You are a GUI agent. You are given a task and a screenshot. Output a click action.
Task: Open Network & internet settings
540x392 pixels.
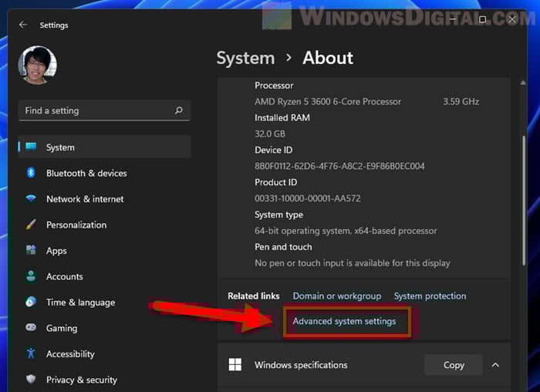coord(85,199)
